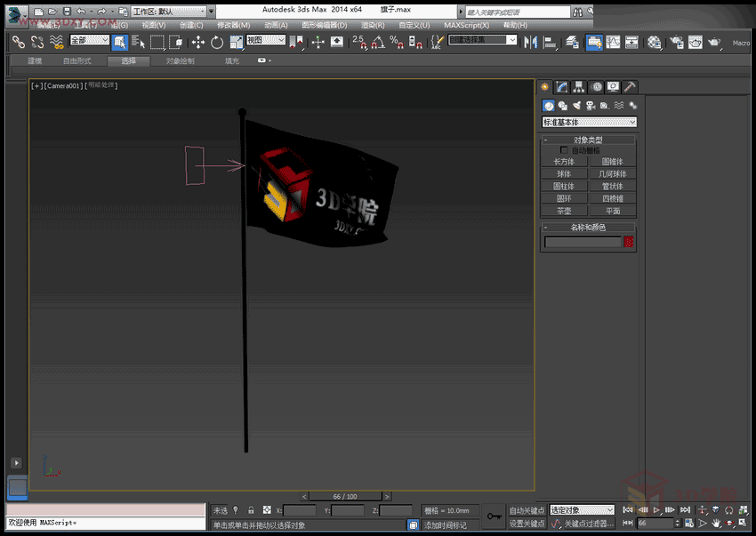The width and height of the screenshot is (756, 536).
Task: Open the Modify tab in command panel
Action: pyautogui.click(x=562, y=86)
